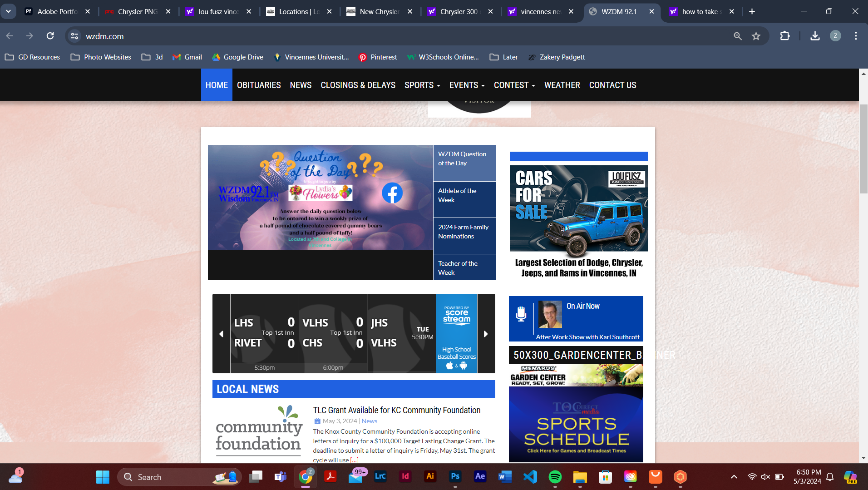The image size is (868, 490).
Task: Open Chrome extensions puzzle icon
Action: point(785,36)
